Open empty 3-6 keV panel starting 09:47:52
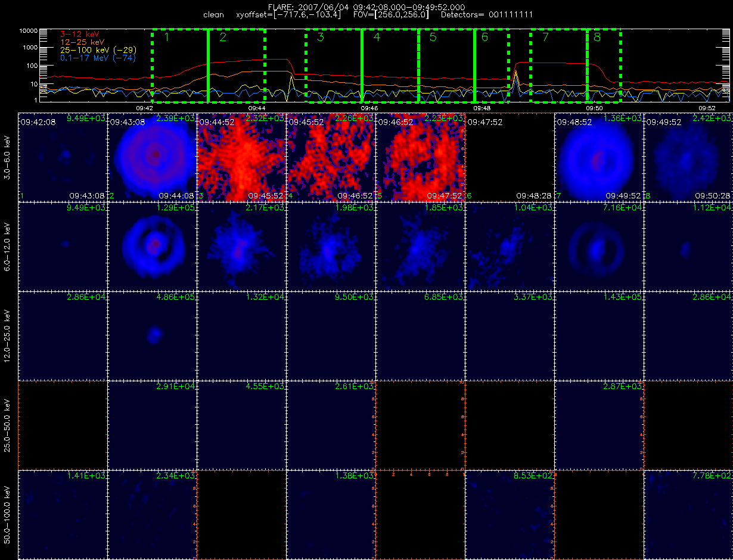 point(510,157)
